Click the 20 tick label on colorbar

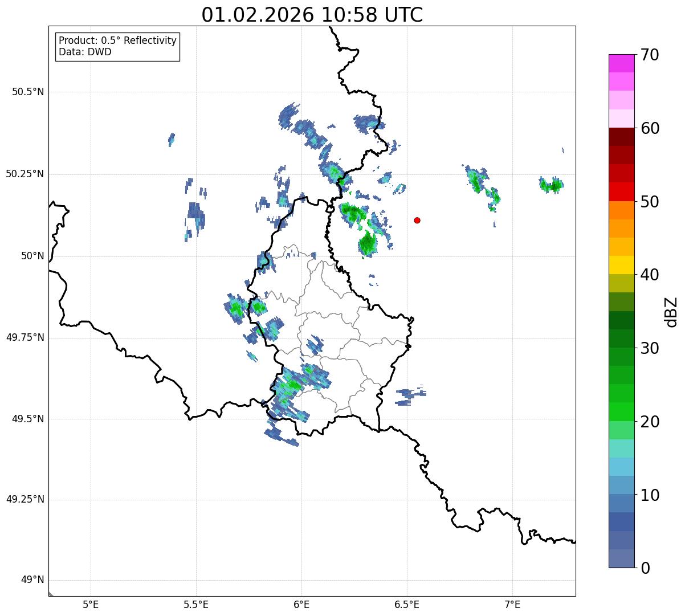[650, 422]
